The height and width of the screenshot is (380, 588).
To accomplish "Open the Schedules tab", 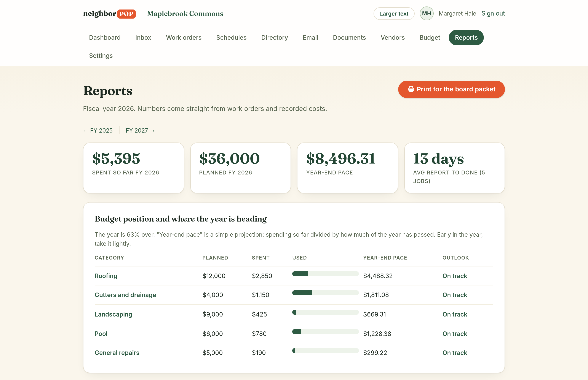I will pos(231,38).
